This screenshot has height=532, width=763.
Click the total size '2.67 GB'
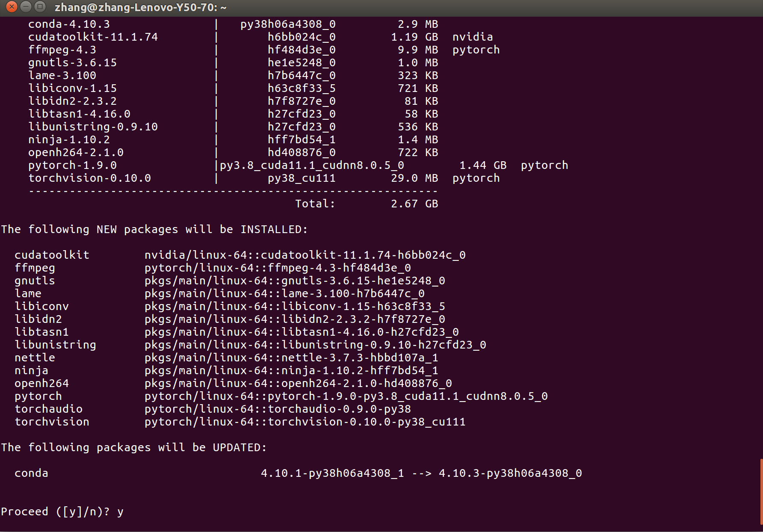point(414,204)
